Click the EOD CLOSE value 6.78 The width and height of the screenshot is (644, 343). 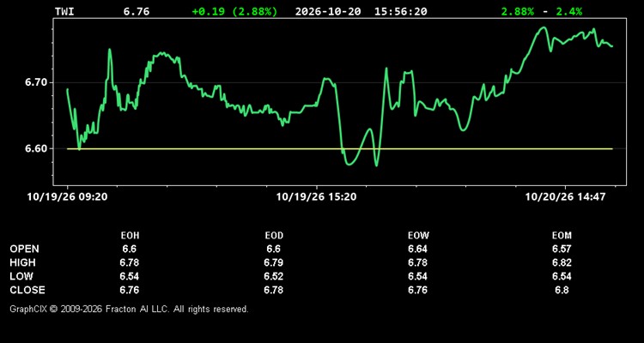(273, 290)
